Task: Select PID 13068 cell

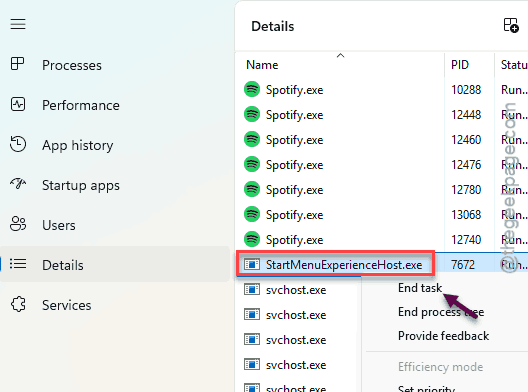Action: tap(466, 215)
